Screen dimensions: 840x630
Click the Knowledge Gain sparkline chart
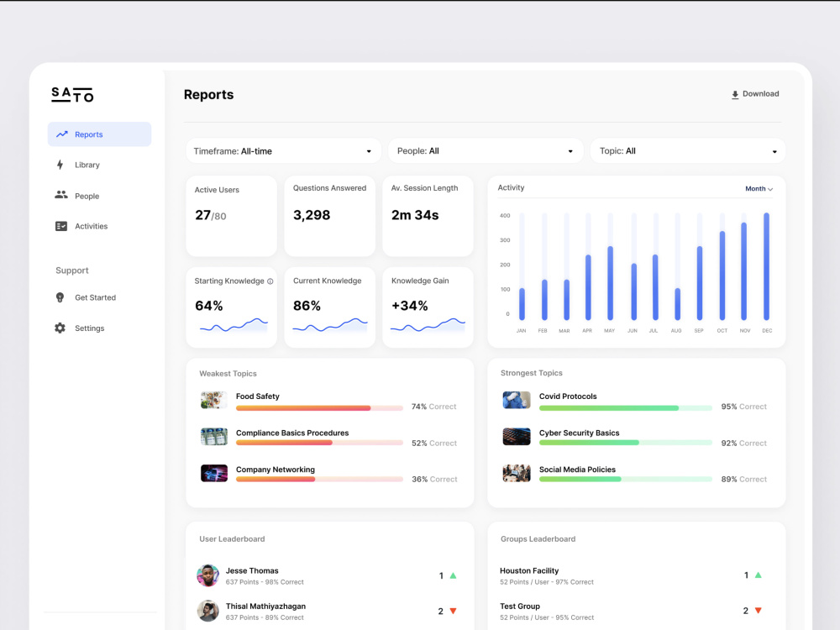[428, 325]
